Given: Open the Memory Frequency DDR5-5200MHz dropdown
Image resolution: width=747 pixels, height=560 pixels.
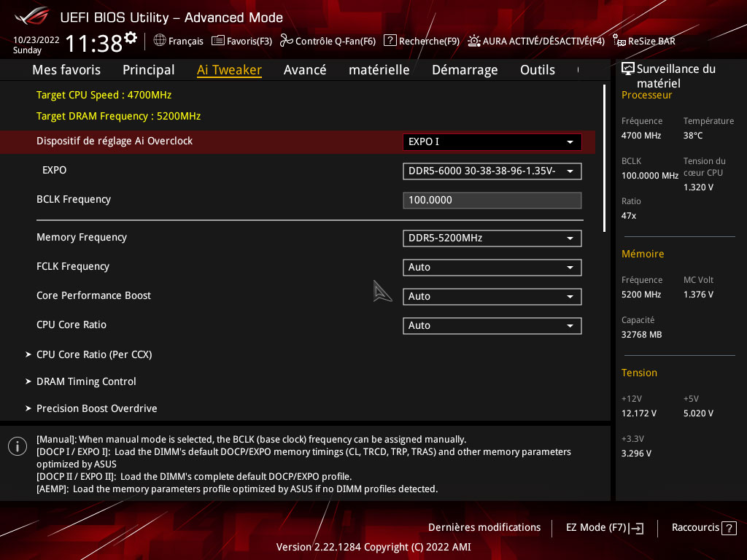Looking at the screenshot, I should [492, 238].
